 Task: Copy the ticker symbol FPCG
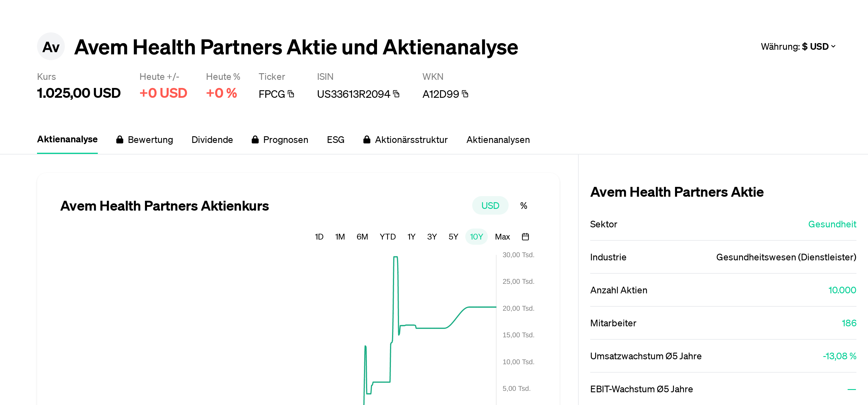[290, 94]
